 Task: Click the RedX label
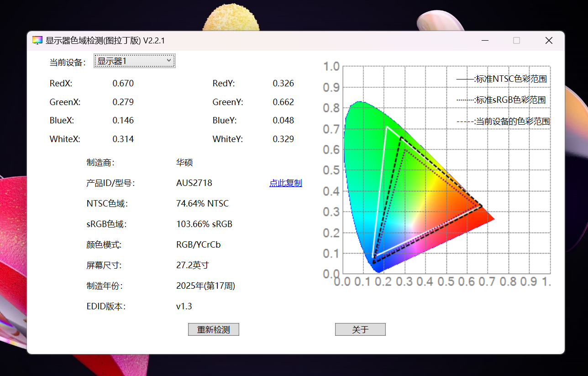click(61, 84)
